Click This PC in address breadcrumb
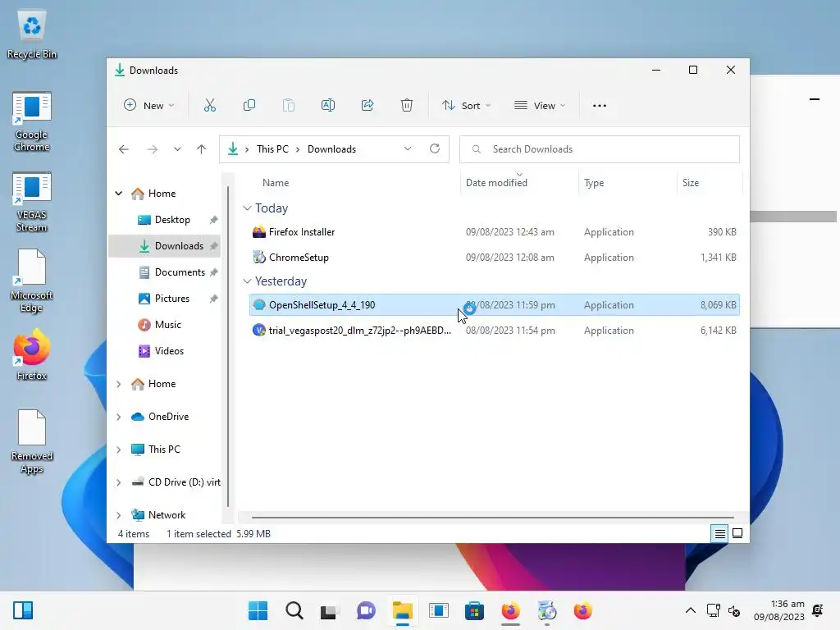Screen dimensions: 840x630 [272, 149]
